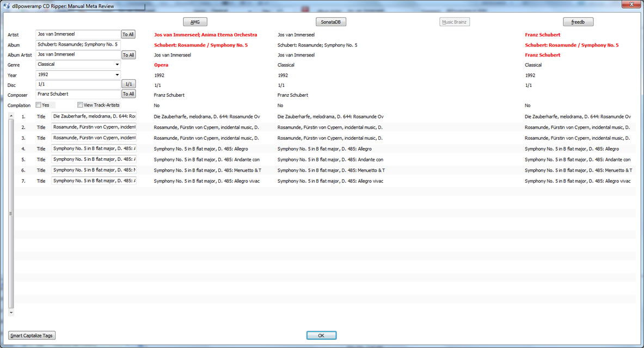The width and height of the screenshot is (644, 348).
Task: Click the track list scrollbar down arrow
Action: coord(11,313)
